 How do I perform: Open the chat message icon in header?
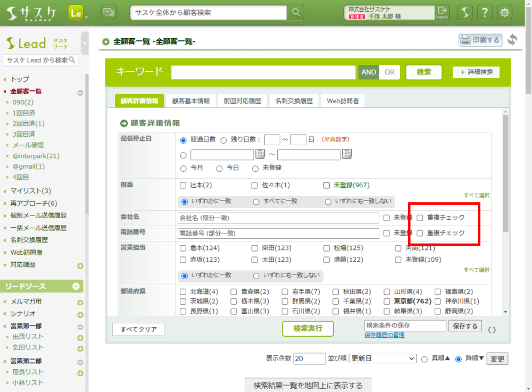coord(109,12)
